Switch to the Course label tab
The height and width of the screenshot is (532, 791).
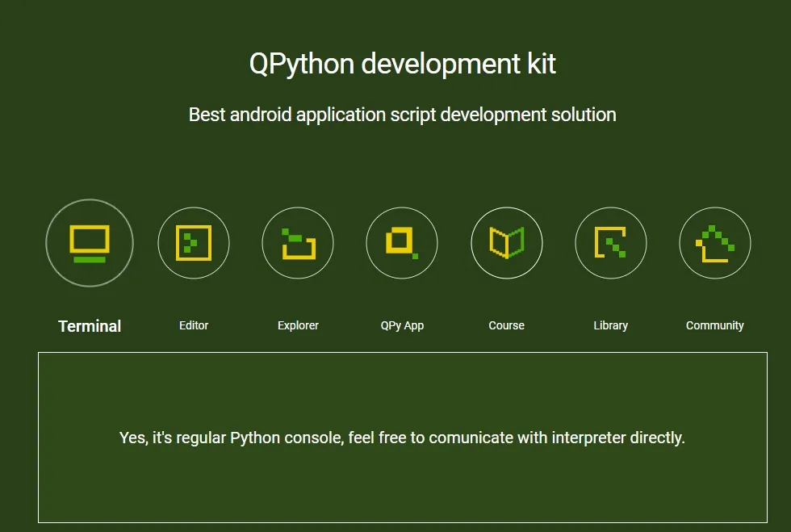(507, 325)
